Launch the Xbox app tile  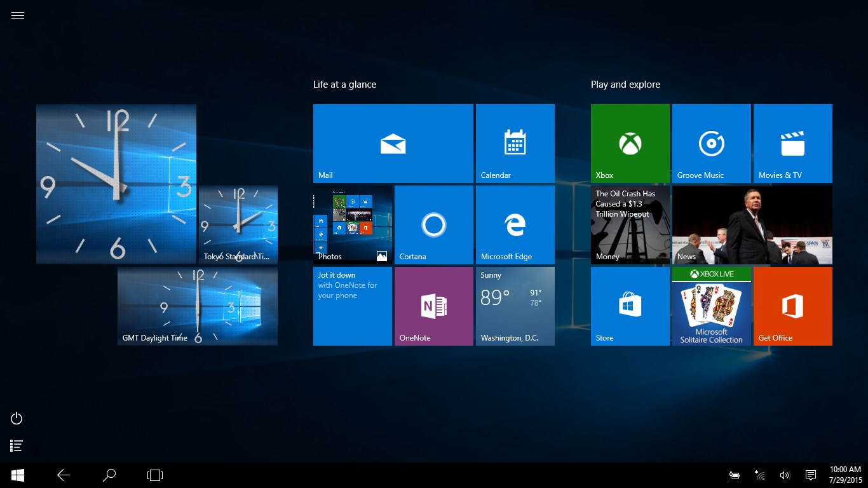pyautogui.click(x=630, y=143)
